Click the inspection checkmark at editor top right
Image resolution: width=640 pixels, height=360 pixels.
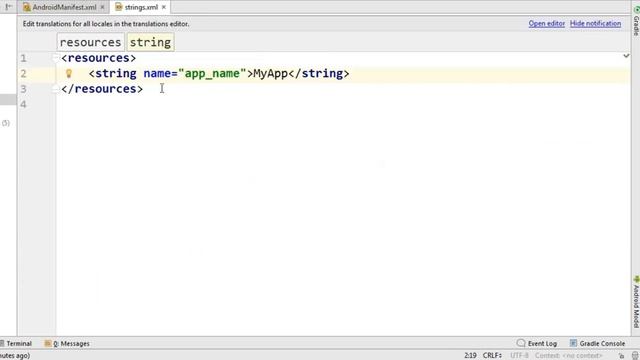tap(626, 56)
